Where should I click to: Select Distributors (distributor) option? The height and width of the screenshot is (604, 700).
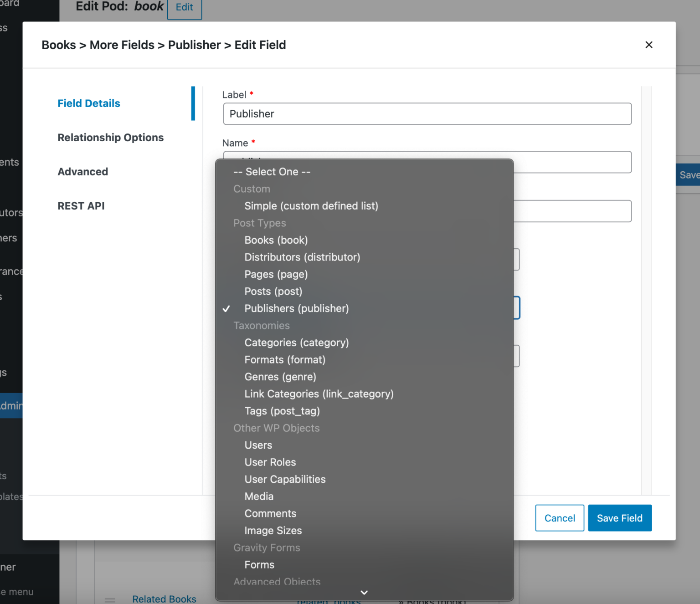(x=302, y=257)
